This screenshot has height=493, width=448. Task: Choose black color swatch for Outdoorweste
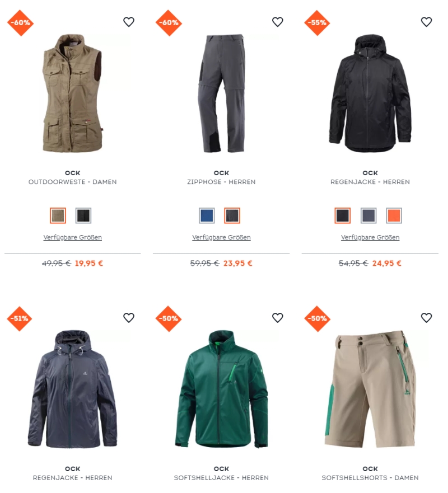83,215
